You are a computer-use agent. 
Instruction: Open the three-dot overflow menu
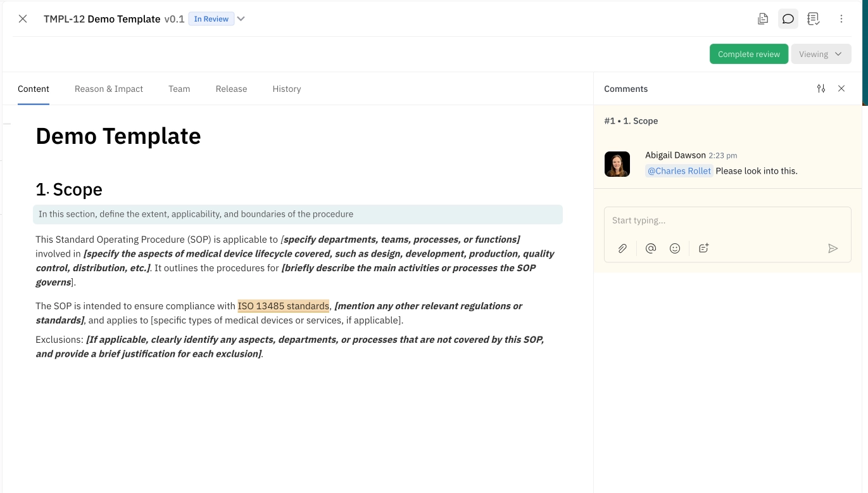click(x=841, y=18)
